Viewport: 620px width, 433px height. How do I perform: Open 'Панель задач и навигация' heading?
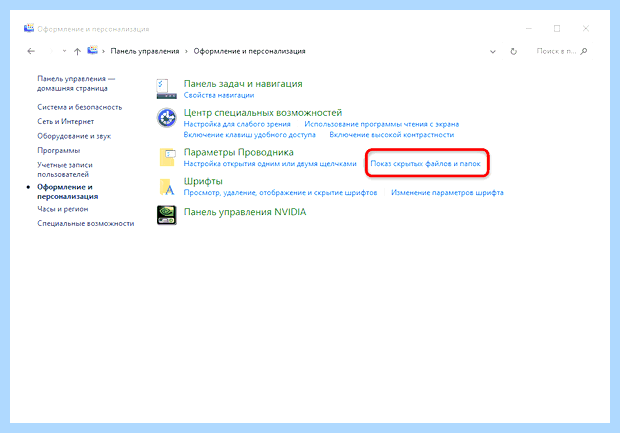[243, 84]
